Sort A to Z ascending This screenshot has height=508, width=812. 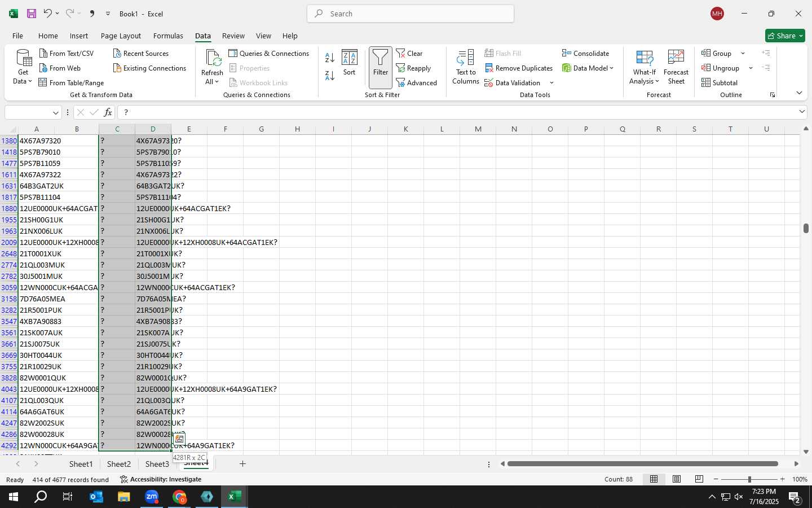330,57
